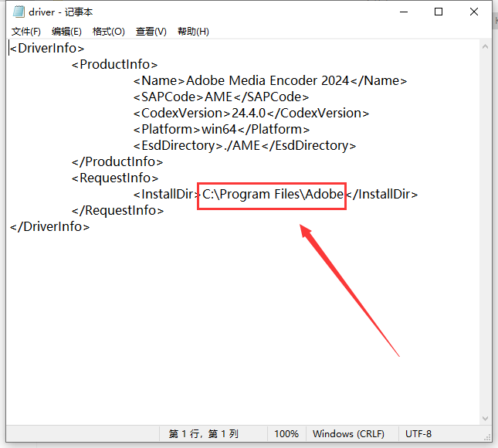Click the C:\Program Files\Adobe install path

[273, 194]
